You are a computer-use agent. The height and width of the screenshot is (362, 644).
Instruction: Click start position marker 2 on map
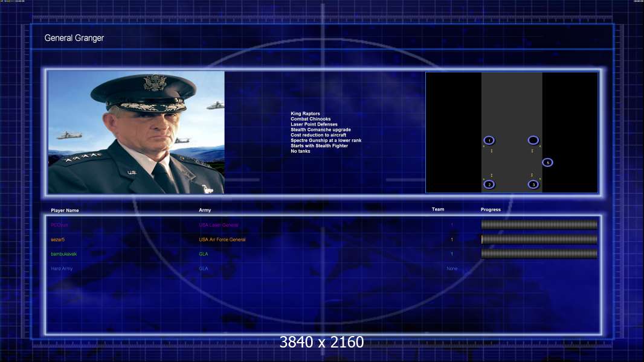tap(489, 185)
